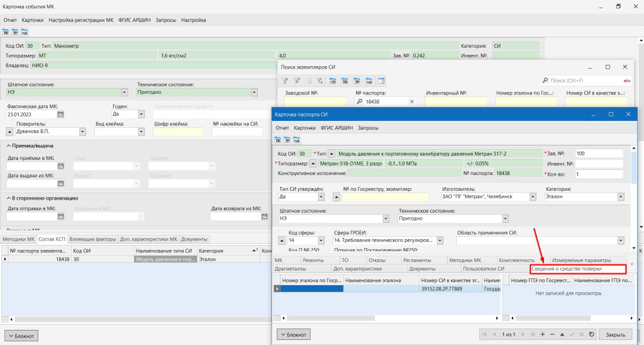Open calendar for Дата приёмки в МК

[x=60, y=166]
